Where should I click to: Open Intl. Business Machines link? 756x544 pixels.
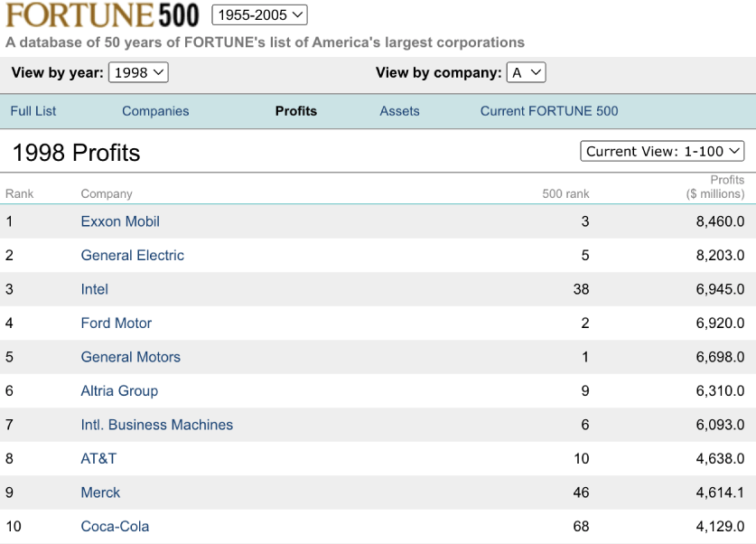[157, 425]
